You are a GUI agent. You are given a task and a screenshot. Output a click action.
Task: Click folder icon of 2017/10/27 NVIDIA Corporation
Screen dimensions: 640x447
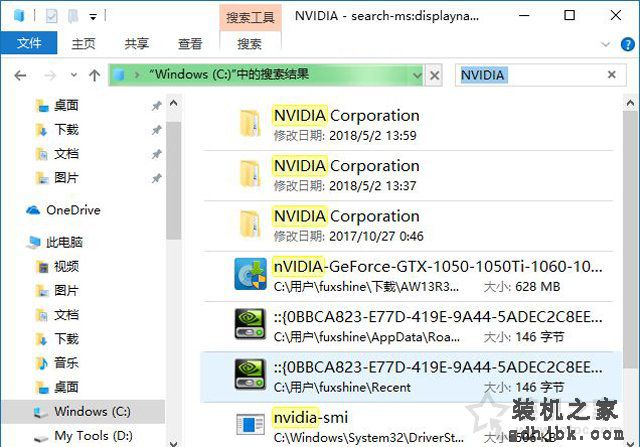pyautogui.click(x=249, y=223)
